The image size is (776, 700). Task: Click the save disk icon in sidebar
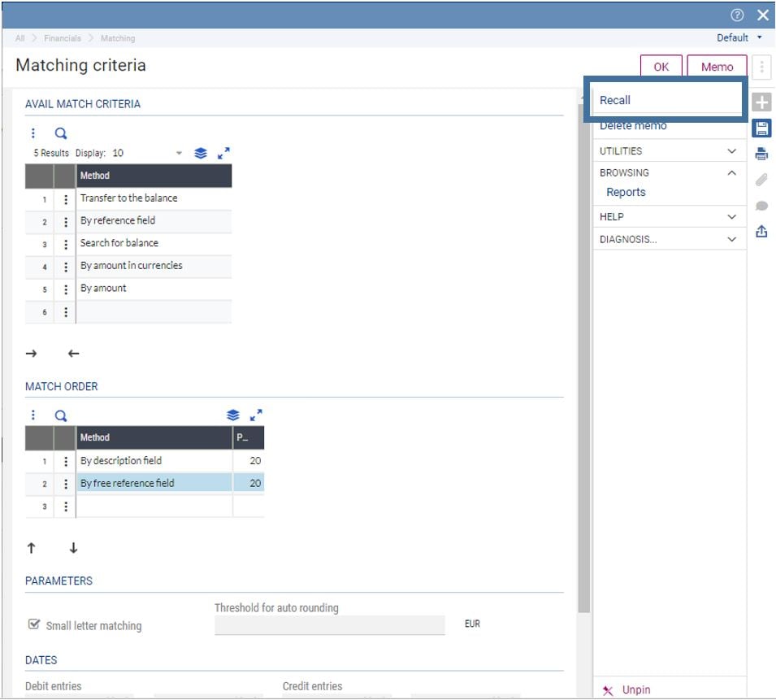pos(761,128)
